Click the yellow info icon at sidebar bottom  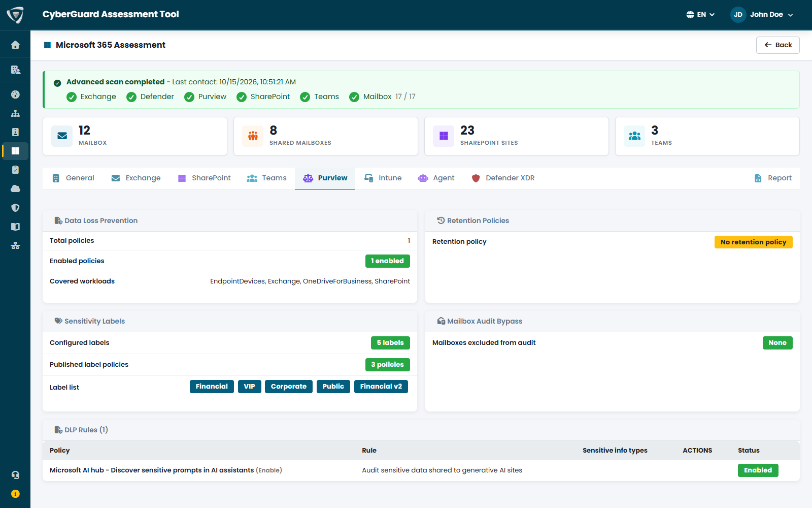point(15,494)
